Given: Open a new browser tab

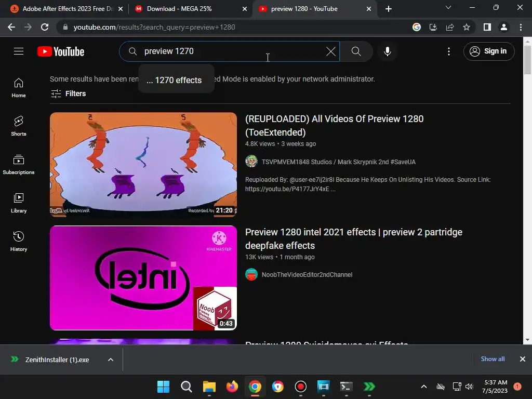Looking at the screenshot, I should tap(389, 9).
